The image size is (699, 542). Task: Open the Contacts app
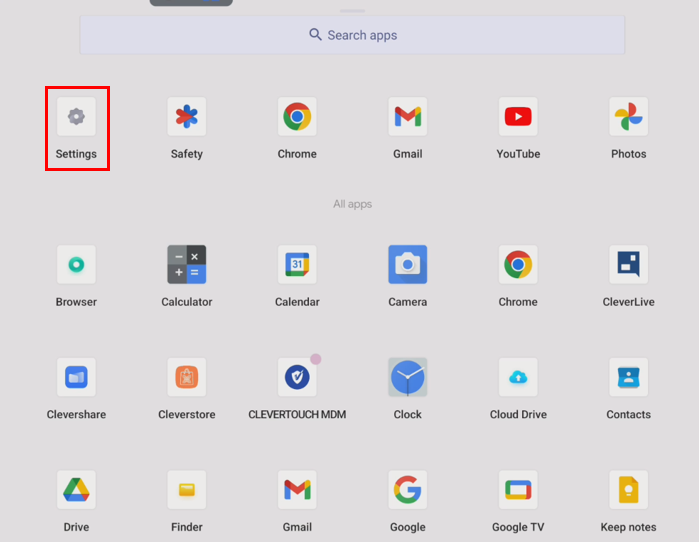coord(628,378)
